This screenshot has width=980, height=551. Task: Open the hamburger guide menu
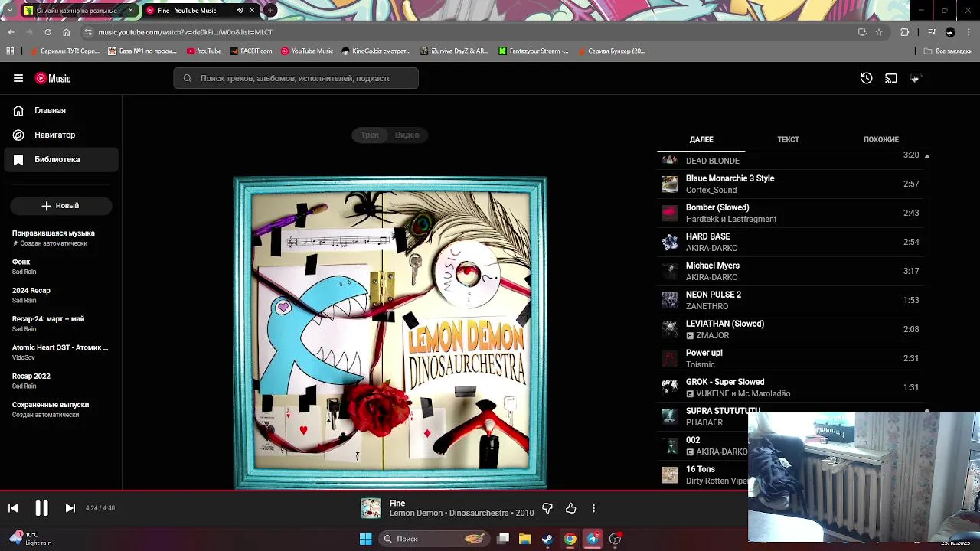pos(18,78)
